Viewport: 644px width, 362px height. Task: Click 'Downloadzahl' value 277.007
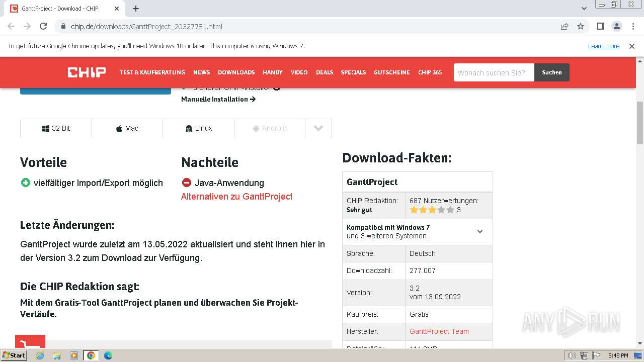(422, 270)
